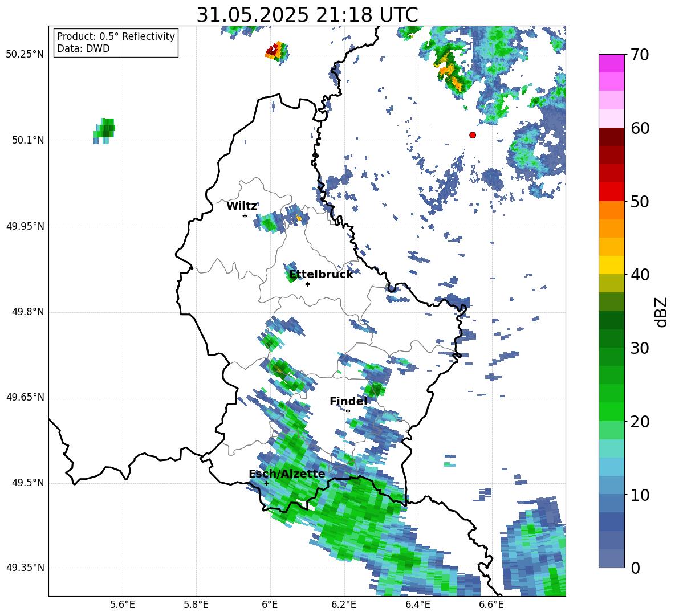Click the magenta top segment of colorbar

click(611, 63)
